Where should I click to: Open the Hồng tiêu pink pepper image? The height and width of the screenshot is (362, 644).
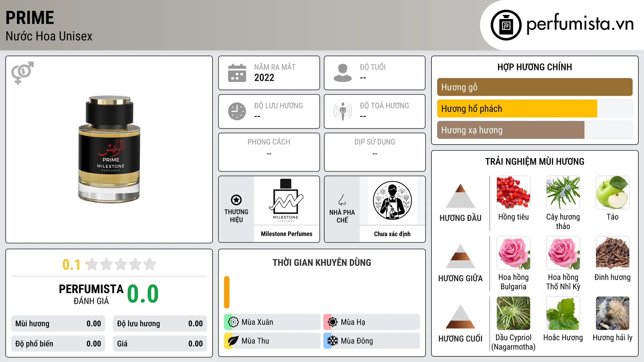point(514,192)
